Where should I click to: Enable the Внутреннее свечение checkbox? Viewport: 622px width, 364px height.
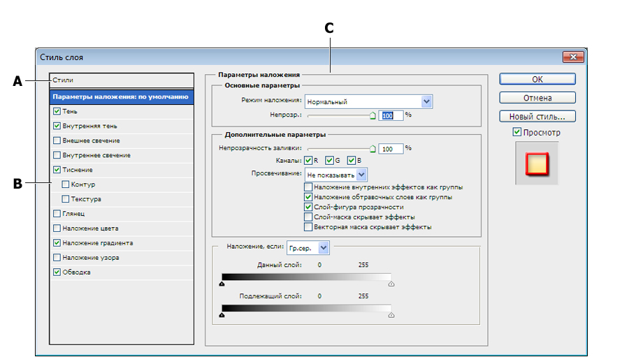[57, 155]
